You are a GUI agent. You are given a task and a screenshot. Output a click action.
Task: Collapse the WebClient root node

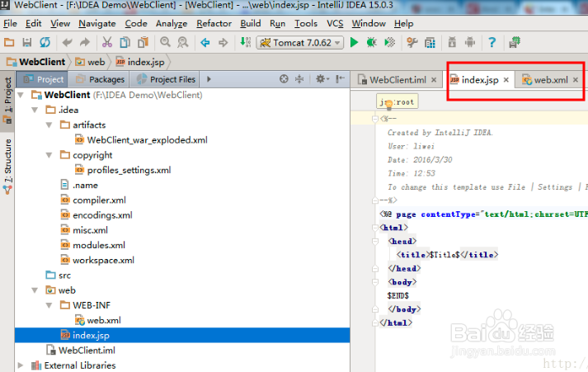point(21,95)
